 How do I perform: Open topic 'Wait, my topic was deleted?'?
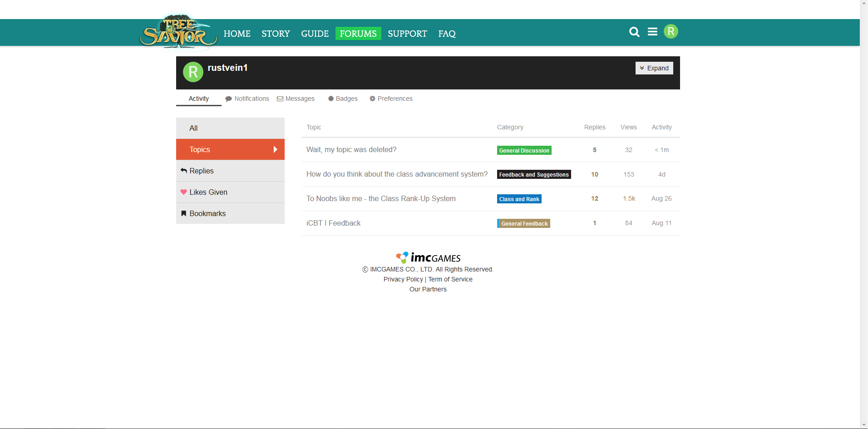tap(351, 149)
